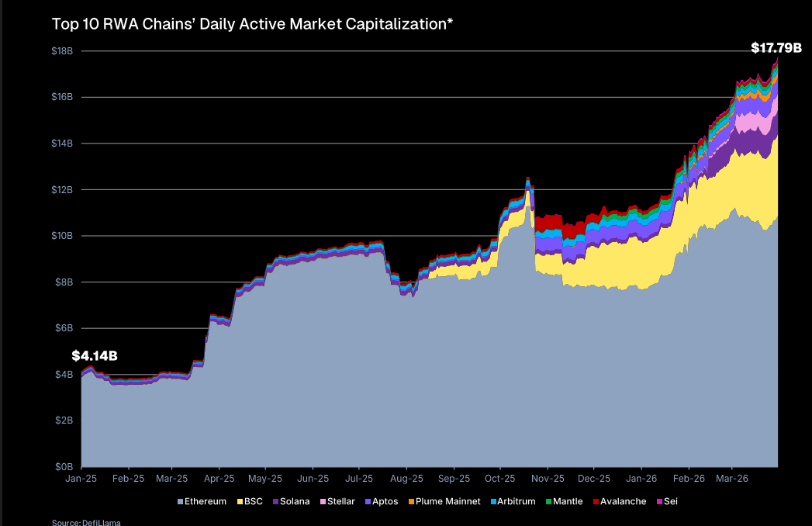Click the Sep-25 x-axis label

coord(454,479)
